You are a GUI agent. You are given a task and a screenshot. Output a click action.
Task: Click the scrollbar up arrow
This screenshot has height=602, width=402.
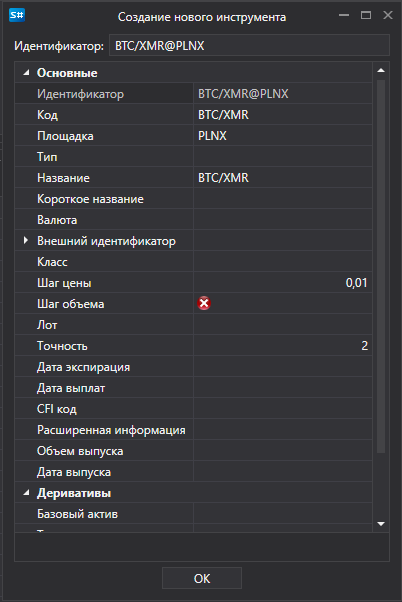click(x=381, y=70)
